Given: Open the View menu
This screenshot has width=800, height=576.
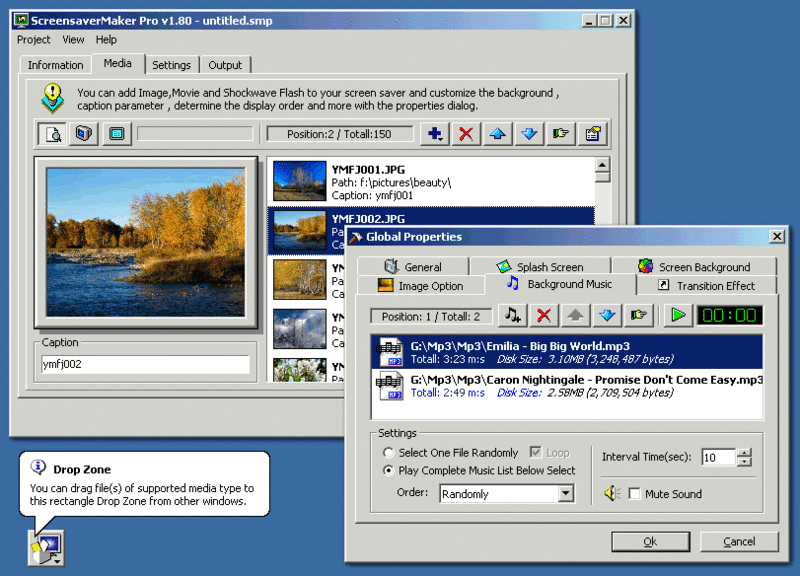Looking at the screenshot, I should pyautogui.click(x=73, y=40).
